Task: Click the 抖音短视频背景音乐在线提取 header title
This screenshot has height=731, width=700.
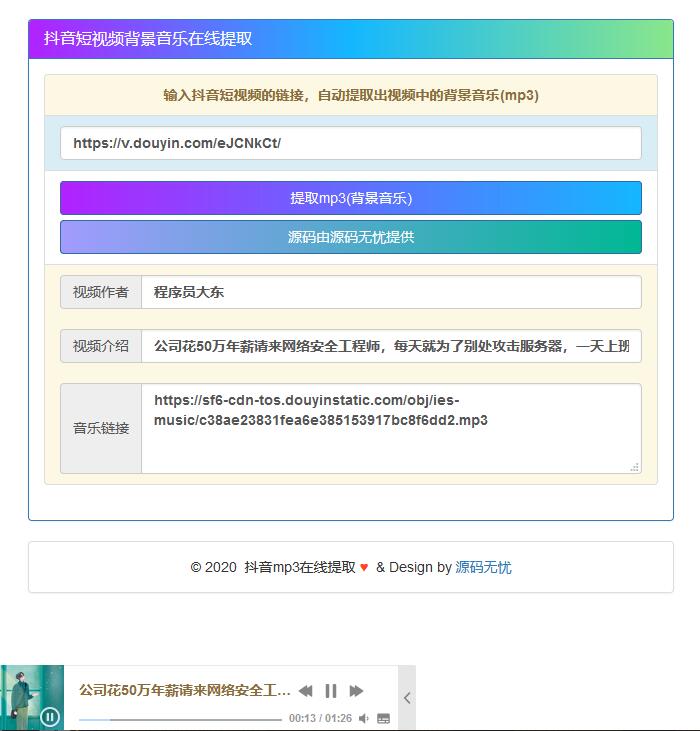Action: [148, 39]
